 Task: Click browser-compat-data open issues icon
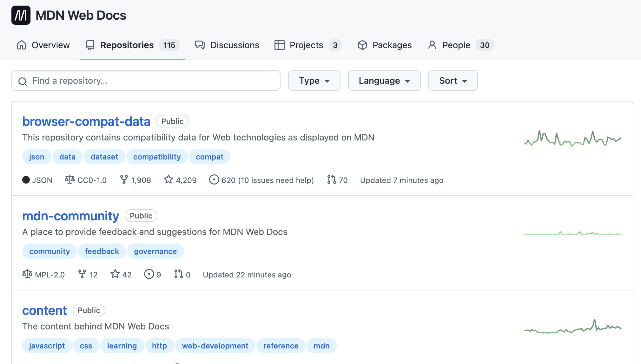tap(214, 180)
